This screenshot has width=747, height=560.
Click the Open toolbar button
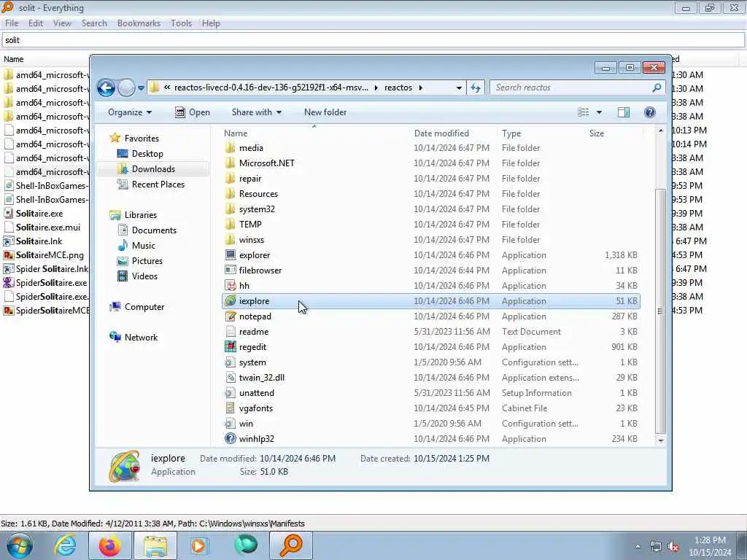pyautogui.click(x=193, y=112)
